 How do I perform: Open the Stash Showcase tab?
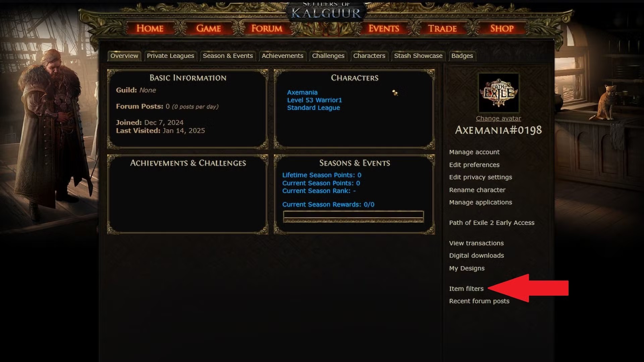coord(418,56)
